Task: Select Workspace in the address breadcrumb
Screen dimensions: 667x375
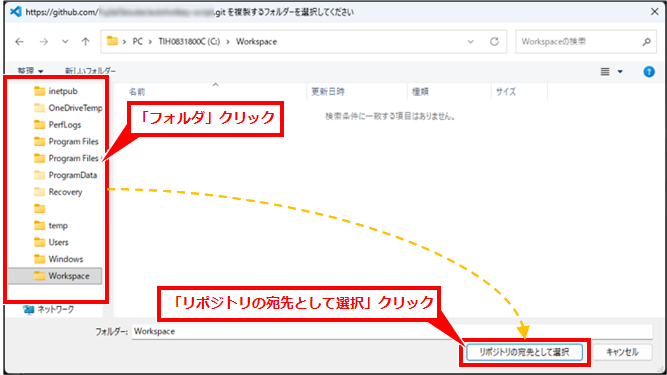Action: 257,42
